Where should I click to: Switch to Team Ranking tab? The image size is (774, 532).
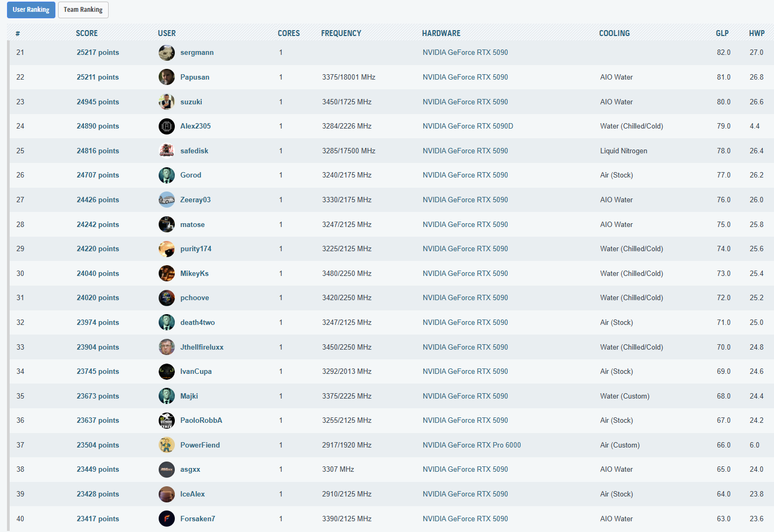pyautogui.click(x=83, y=10)
